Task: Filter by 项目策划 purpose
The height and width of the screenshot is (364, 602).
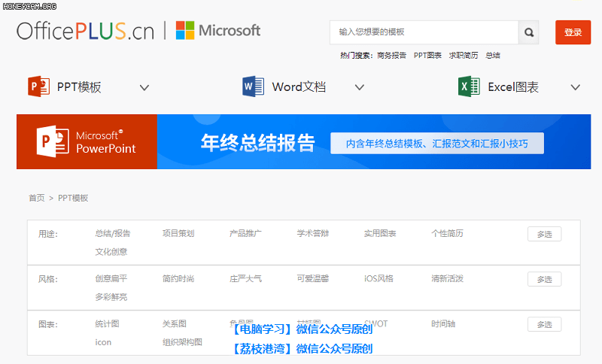Action: 178,233
